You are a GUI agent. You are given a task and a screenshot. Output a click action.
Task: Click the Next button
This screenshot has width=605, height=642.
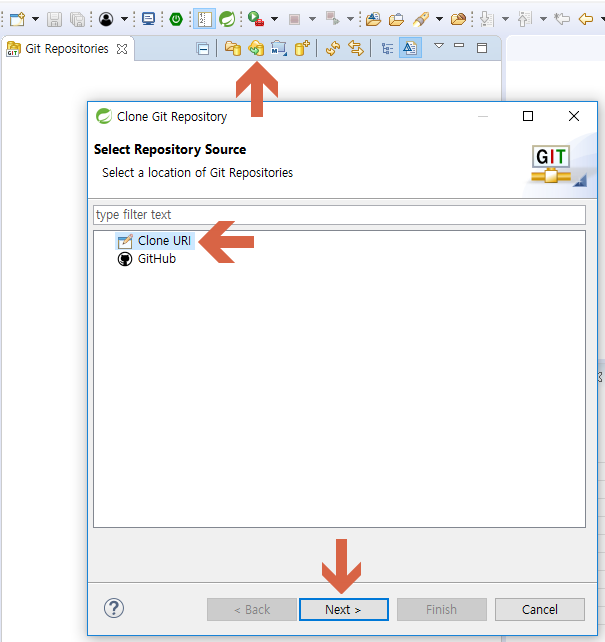click(x=343, y=610)
